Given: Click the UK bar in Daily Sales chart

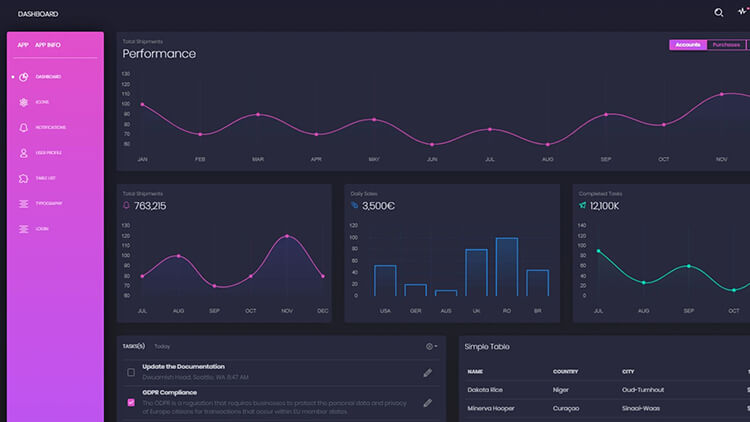Looking at the screenshot, I should [x=476, y=272].
